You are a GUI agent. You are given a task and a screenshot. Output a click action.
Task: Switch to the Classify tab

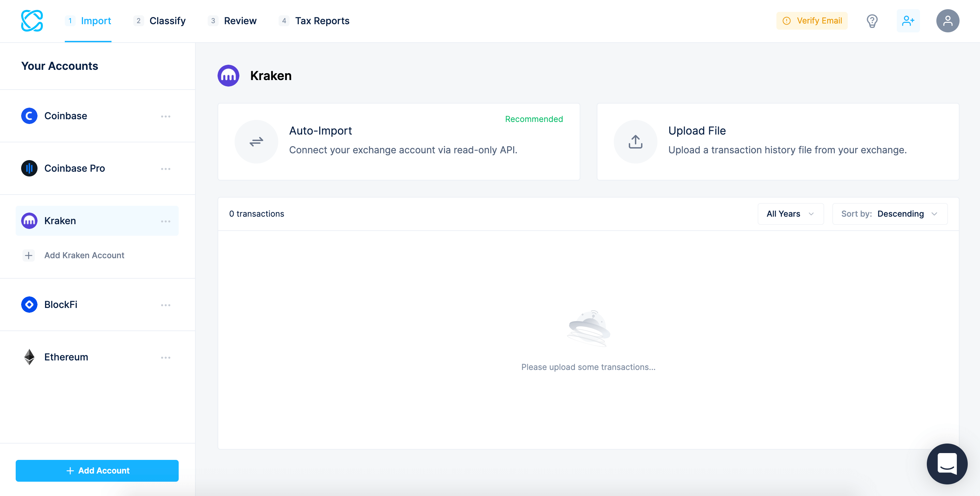point(168,20)
